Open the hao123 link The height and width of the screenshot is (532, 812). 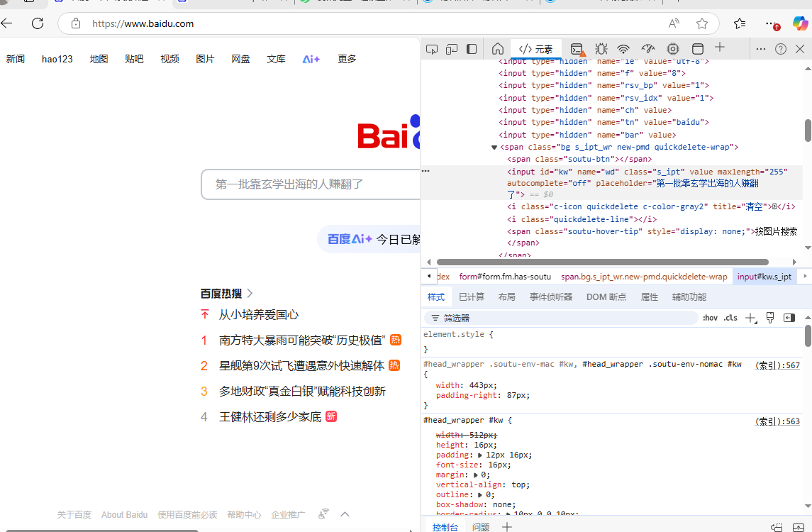pos(57,59)
